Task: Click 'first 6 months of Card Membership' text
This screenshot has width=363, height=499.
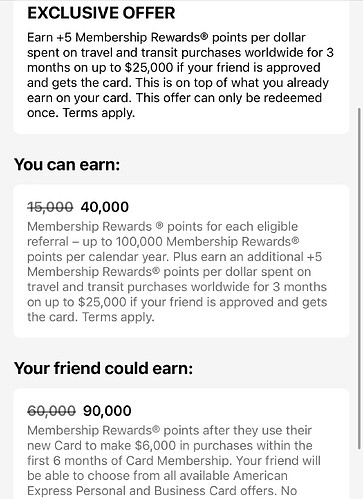Action: [x=128, y=461]
